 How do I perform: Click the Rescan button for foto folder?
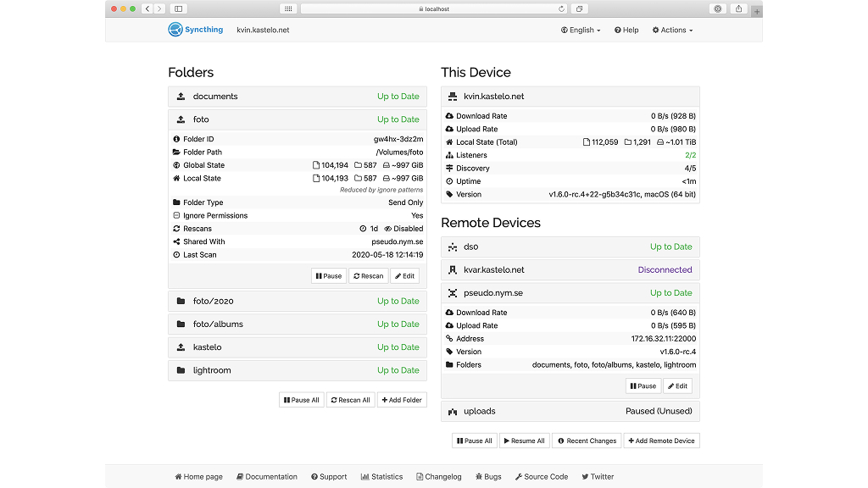[368, 275]
